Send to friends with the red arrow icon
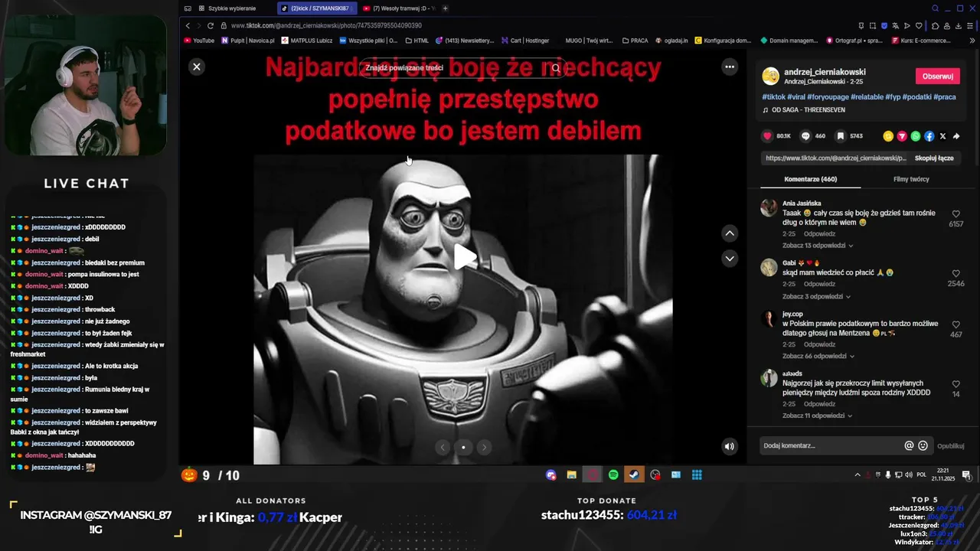This screenshot has height=551, width=980. (902, 136)
